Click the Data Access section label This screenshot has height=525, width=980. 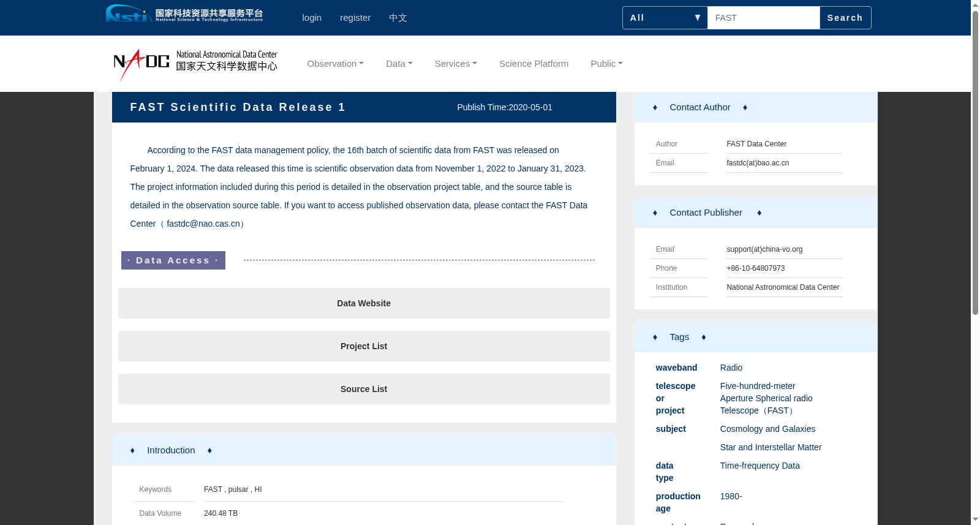[x=173, y=260]
